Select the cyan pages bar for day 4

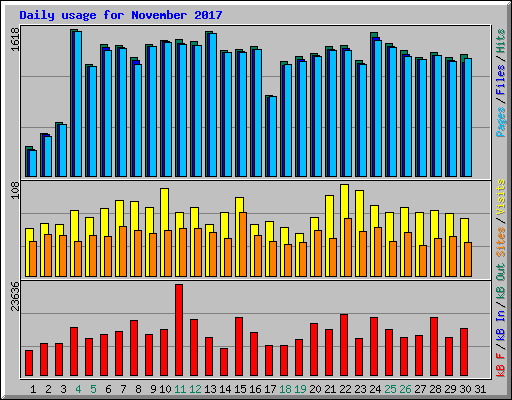[78, 104]
